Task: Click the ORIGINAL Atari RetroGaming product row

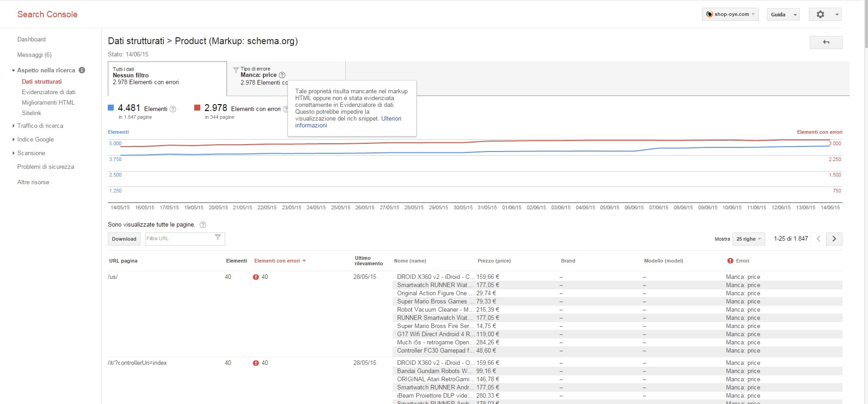Action: coord(617,379)
